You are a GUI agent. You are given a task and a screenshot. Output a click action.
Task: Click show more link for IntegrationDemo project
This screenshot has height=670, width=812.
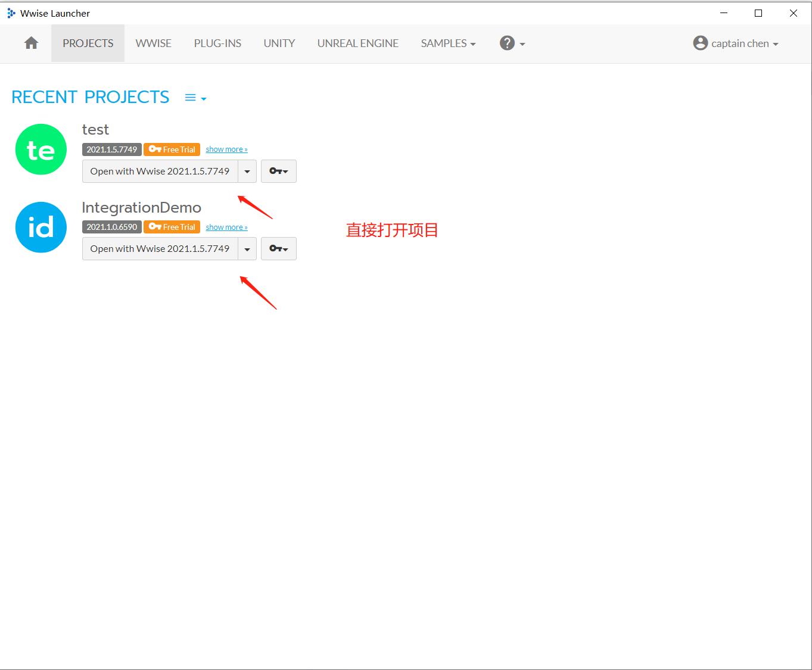(226, 228)
